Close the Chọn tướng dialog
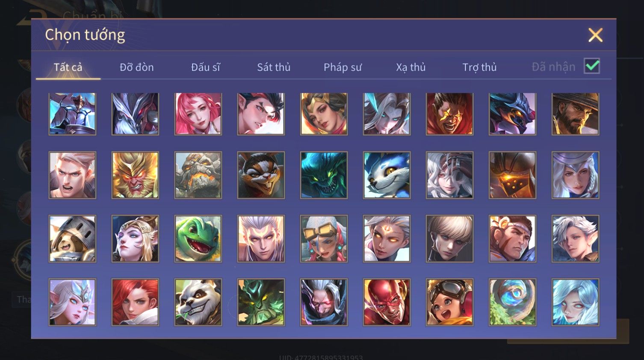This screenshot has height=360, width=644. coord(595,35)
